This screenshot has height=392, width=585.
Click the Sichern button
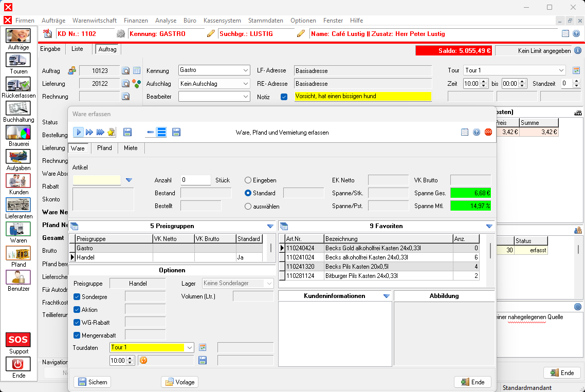93,382
